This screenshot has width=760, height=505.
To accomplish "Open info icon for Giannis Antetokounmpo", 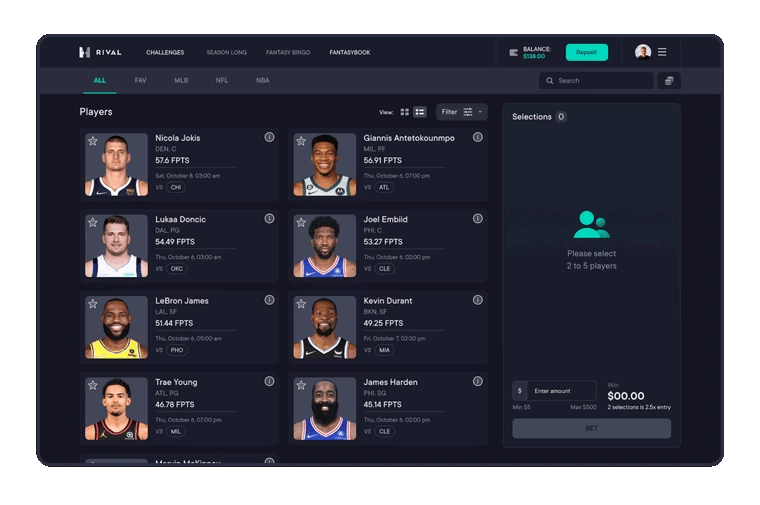I will (x=478, y=137).
